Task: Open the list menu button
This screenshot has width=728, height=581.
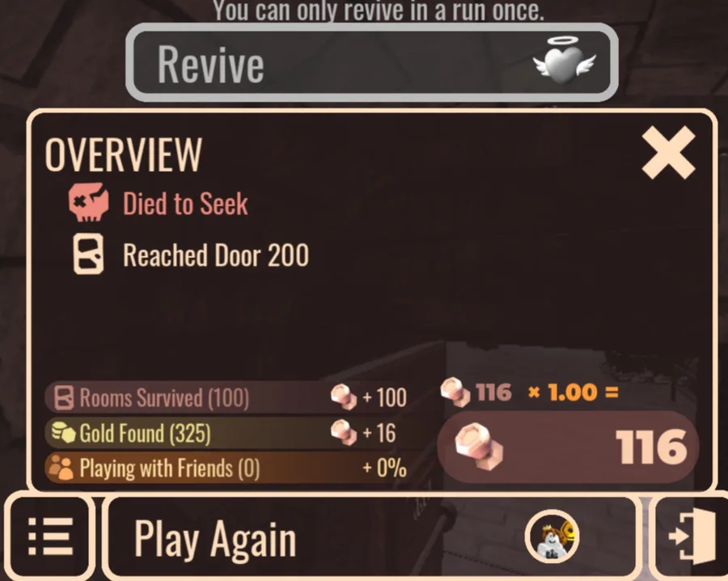Action: 50,536
